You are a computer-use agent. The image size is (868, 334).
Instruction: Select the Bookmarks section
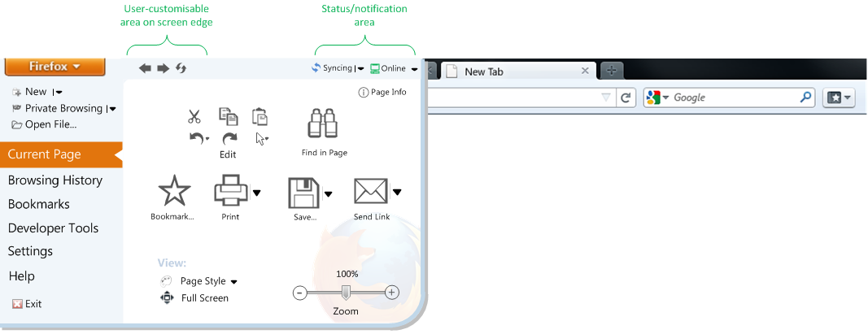coord(39,204)
